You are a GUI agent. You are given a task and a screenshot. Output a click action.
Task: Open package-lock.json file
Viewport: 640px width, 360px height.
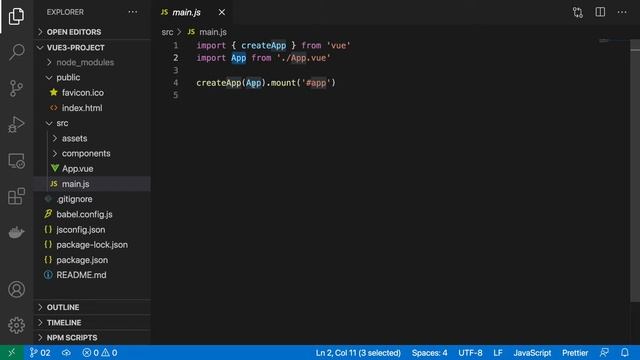[x=92, y=244]
